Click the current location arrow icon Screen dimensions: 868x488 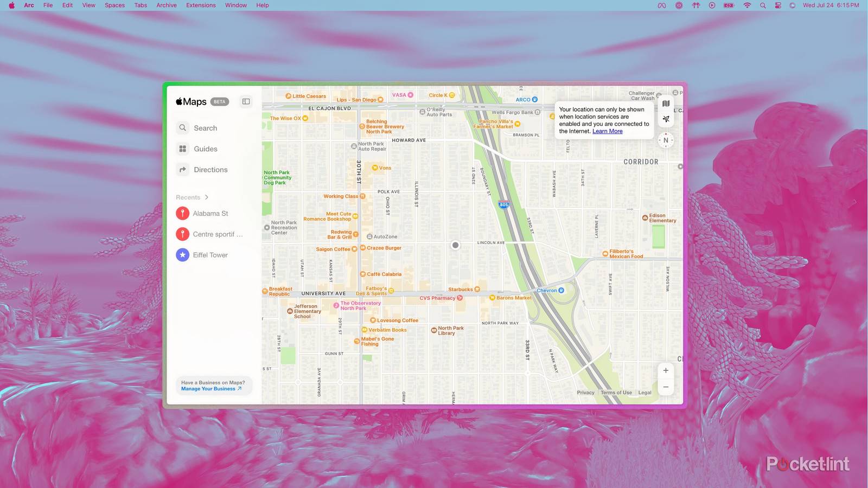[x=666, y=119]
